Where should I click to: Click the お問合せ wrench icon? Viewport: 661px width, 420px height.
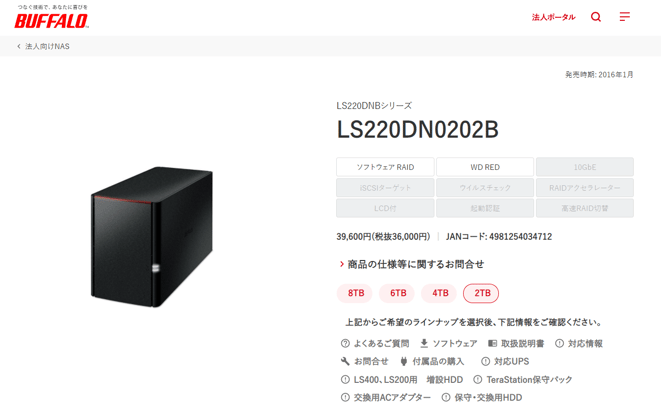pyautogui.click(x=345, y=361)
